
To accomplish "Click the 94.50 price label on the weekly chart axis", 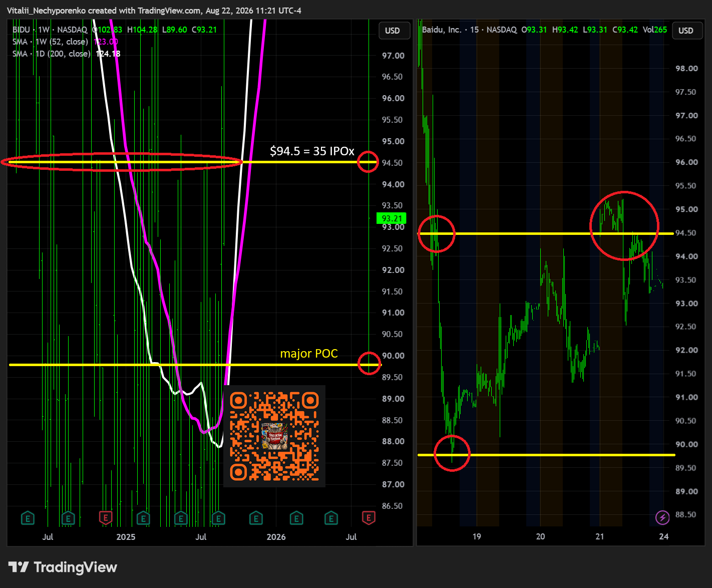I will pos(393,163).
